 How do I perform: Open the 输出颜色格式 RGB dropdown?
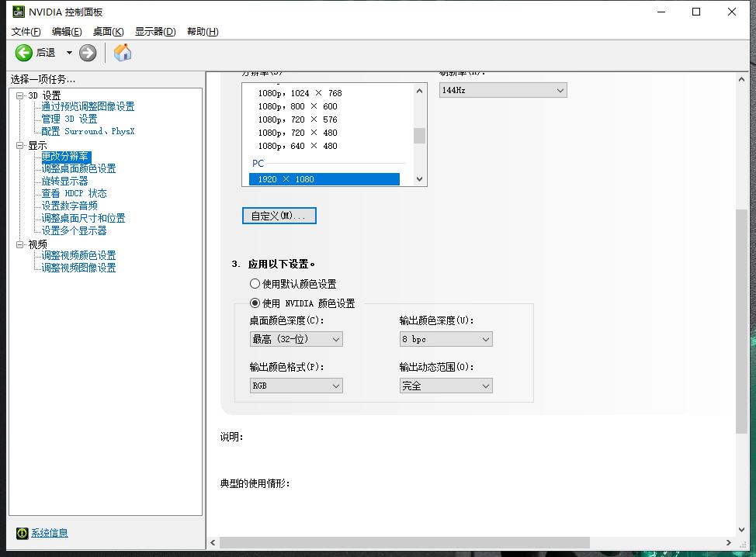[296, 386]
